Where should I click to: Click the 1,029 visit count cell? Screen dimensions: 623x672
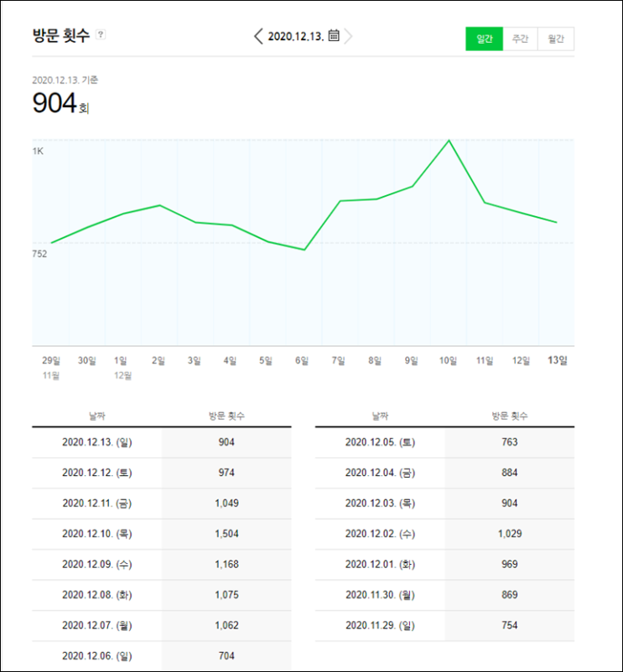[x=509, y=534]
